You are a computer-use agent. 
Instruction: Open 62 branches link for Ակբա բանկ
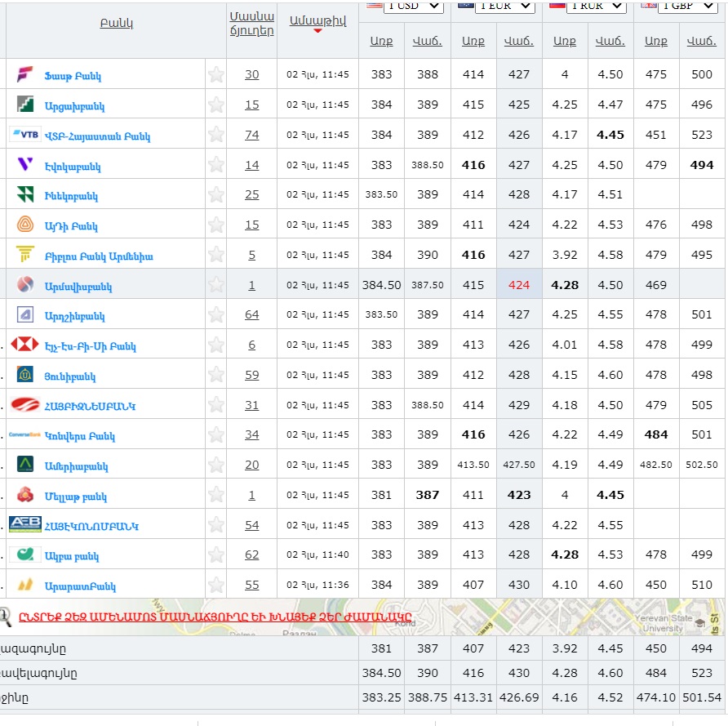(251, 555)
